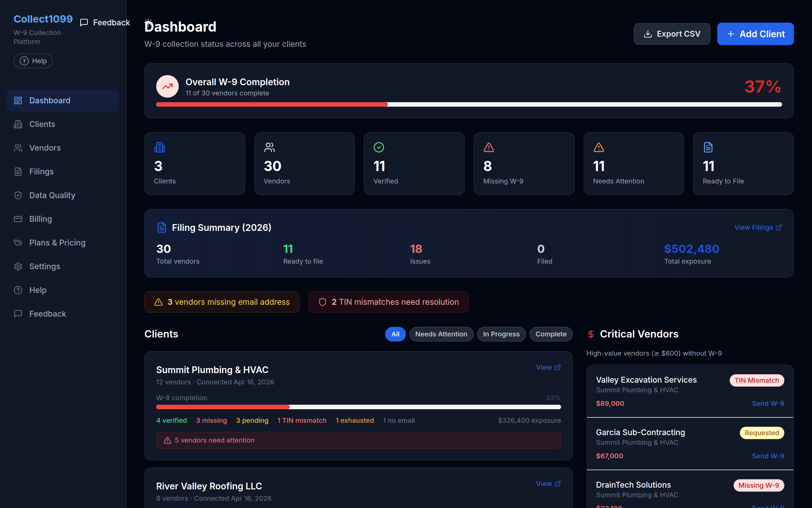Click the Clients building icon in sidebar
812x508 pixels.
tap(18, 124)
